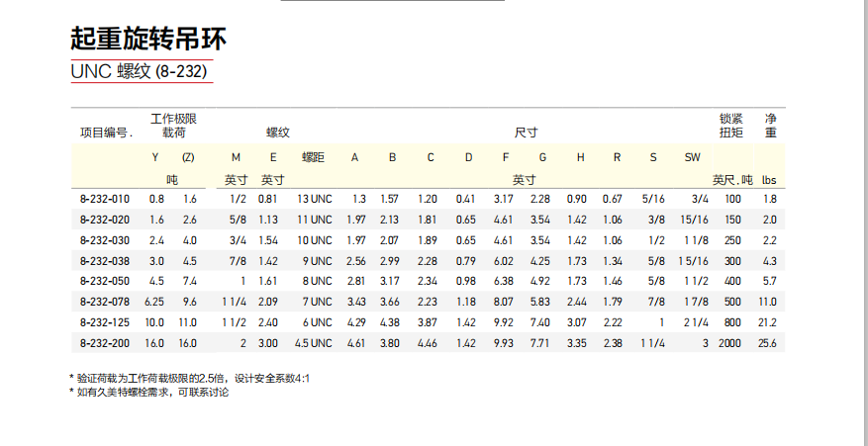Select item number 8-232-010

pyautogui.click(x=105, y=200)
